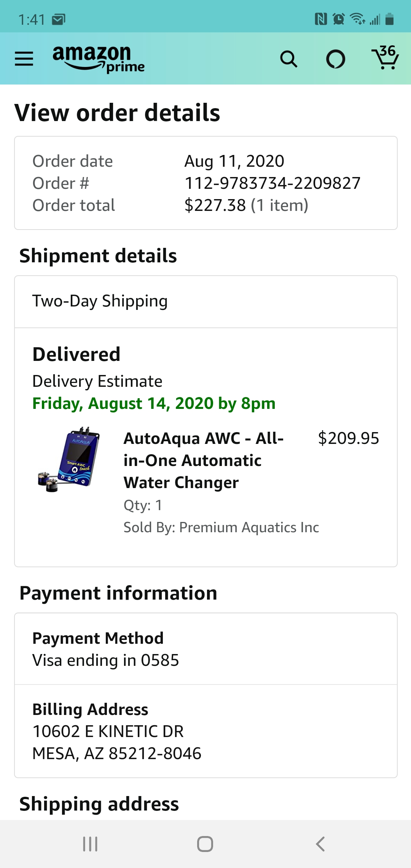Viewport: 411px width, 868px height.
Task: Tap the mail notification icon in status bar
Action: pyautogui.click(x=59, y=19)
